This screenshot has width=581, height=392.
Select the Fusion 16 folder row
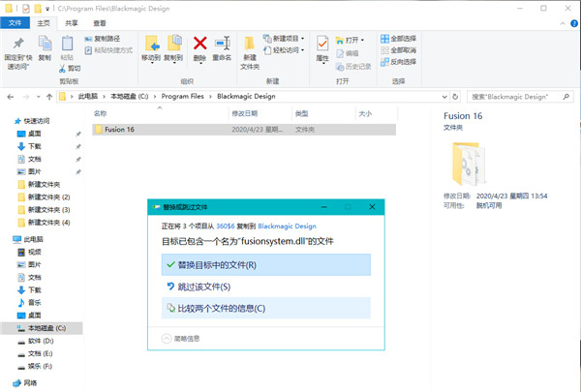pos(244,130)
